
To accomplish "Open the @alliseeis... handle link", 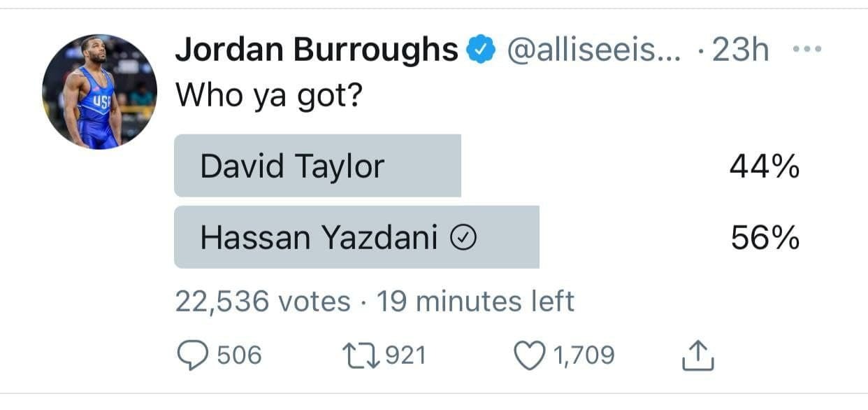I will (x=593, y=50).
